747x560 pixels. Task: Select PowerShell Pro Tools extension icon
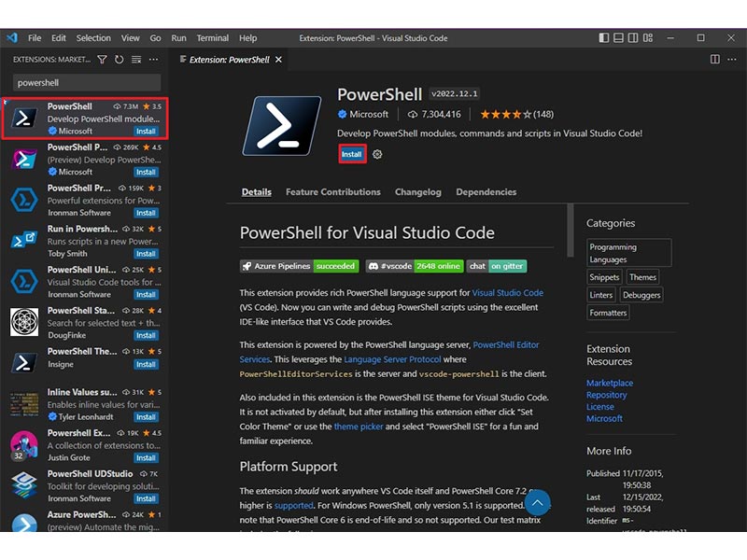[24, 201]
